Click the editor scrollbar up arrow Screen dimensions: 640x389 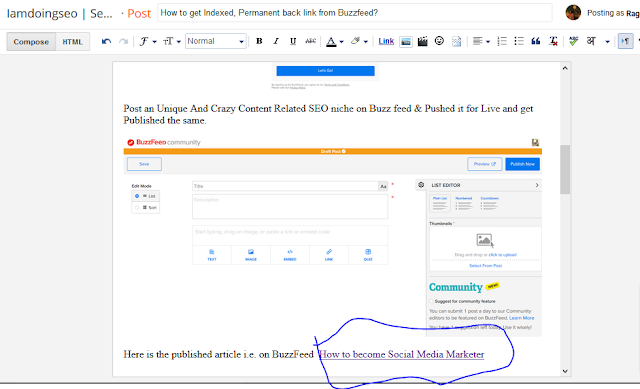(x=565, y=68)
